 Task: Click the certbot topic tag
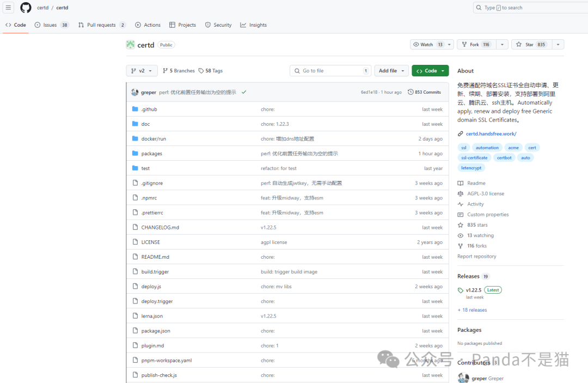504,158
